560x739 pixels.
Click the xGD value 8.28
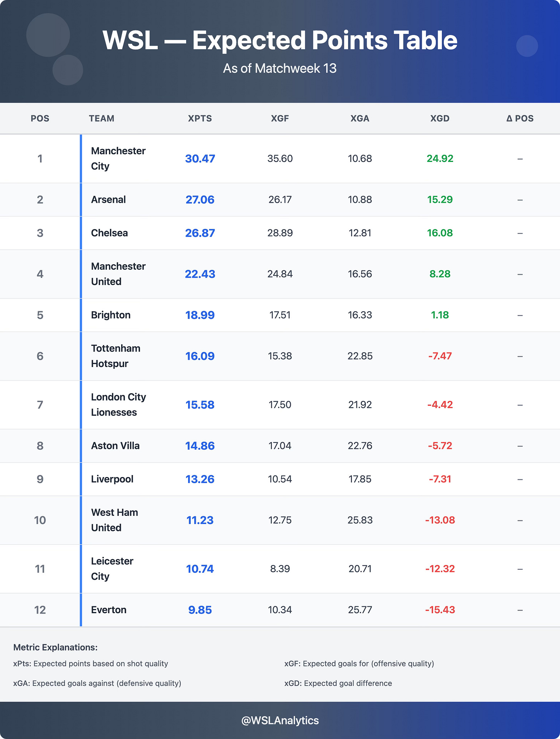coord(440,274)
